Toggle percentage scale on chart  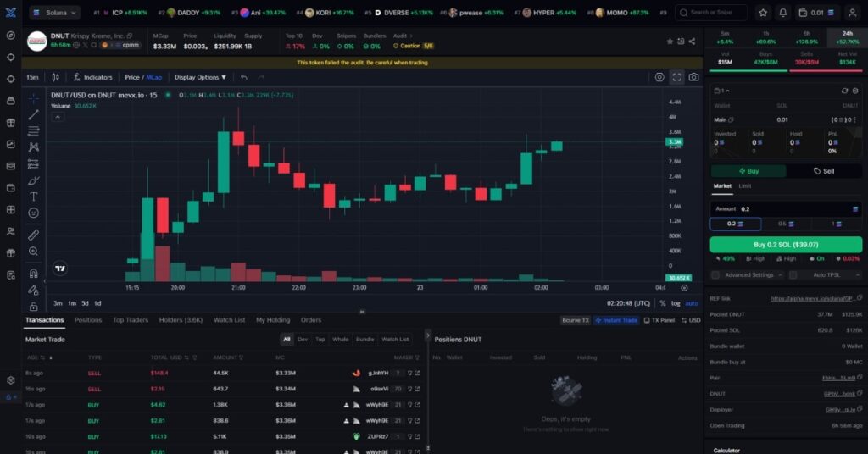663,303
